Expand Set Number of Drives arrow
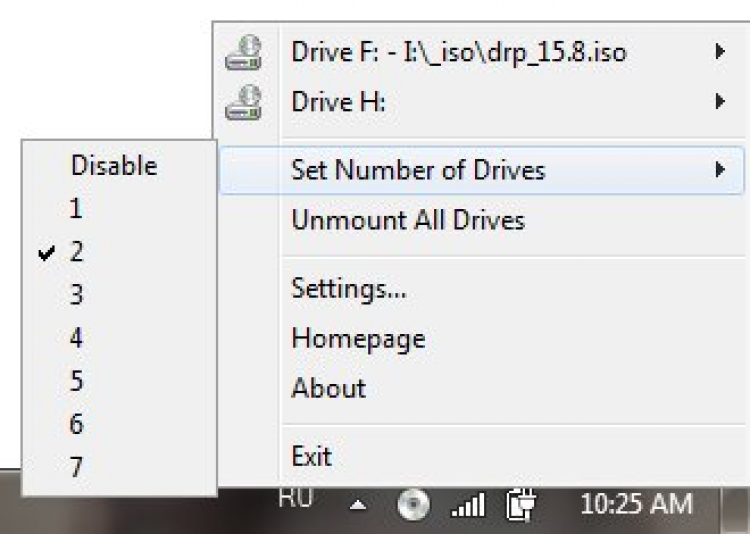Screen dimensions: 750x534 point(719,169)
